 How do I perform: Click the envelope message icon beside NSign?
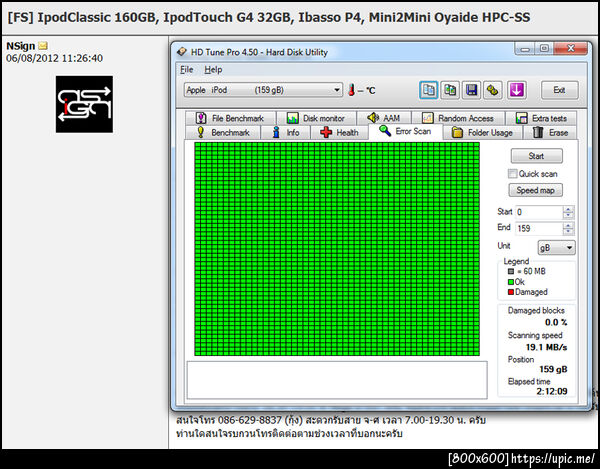pyautogui.click(x=43, y=46)
